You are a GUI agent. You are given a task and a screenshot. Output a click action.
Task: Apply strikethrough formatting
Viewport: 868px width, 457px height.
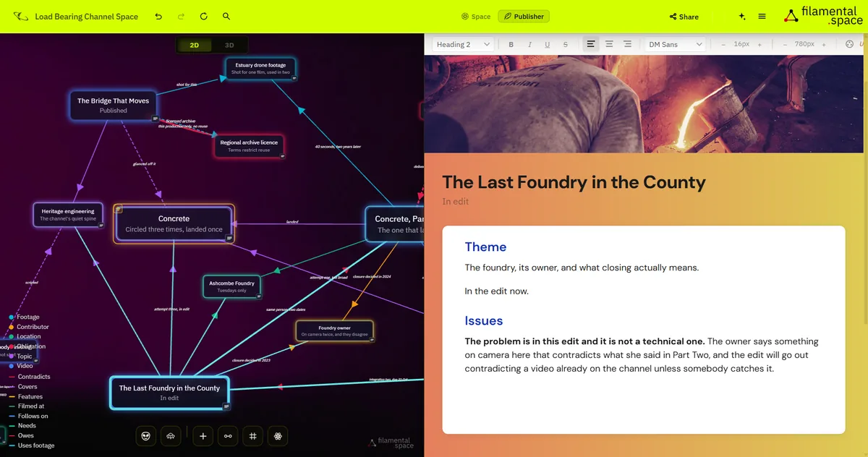click(x=566, y=44)
